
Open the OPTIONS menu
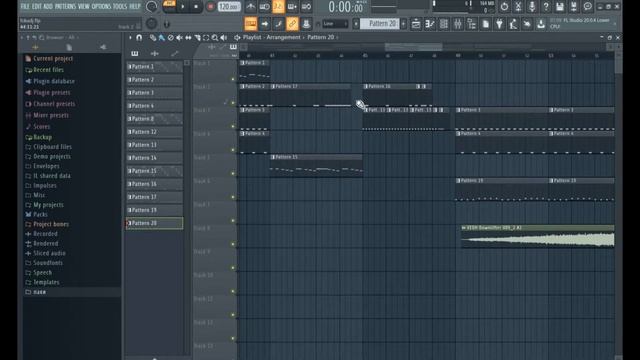[x=101, y=7]
